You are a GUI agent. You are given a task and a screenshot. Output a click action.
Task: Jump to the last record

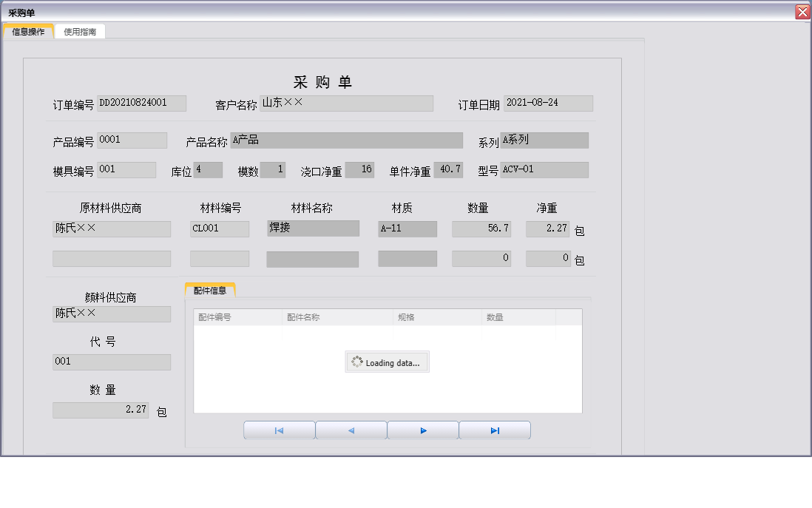495,429
